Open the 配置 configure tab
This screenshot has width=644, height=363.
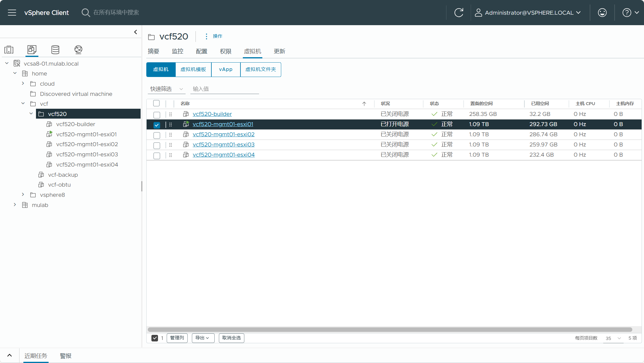[201, 51]
